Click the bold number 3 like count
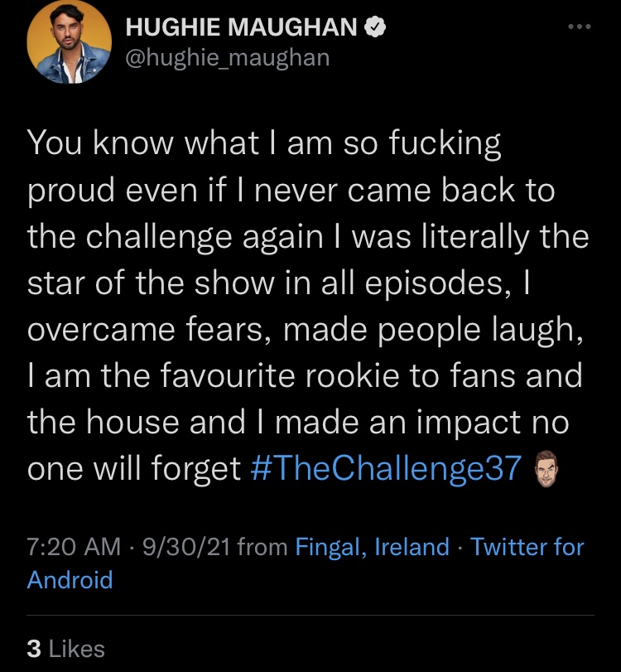 34,649
